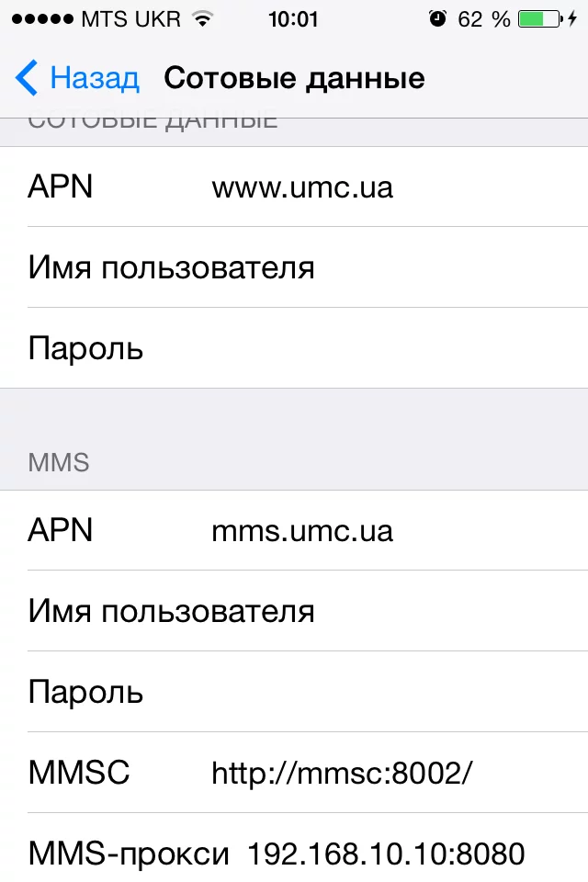Tap the MMS Пароль field

click(x=367, y=692)
